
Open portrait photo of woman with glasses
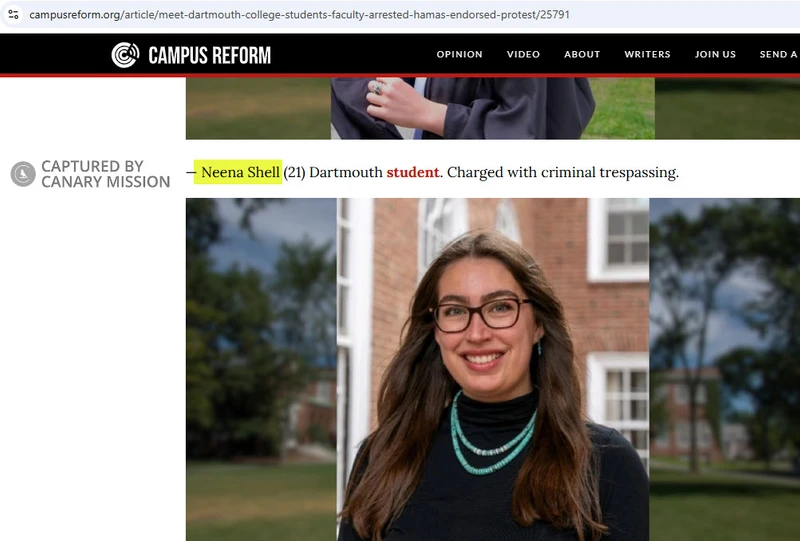point(493,370)
